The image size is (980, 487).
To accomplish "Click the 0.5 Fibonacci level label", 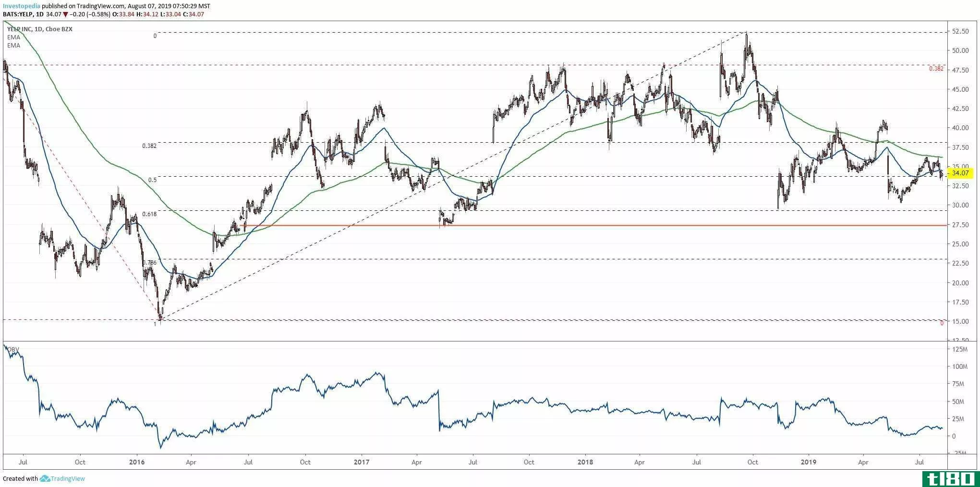I will [x=152, y=180].
